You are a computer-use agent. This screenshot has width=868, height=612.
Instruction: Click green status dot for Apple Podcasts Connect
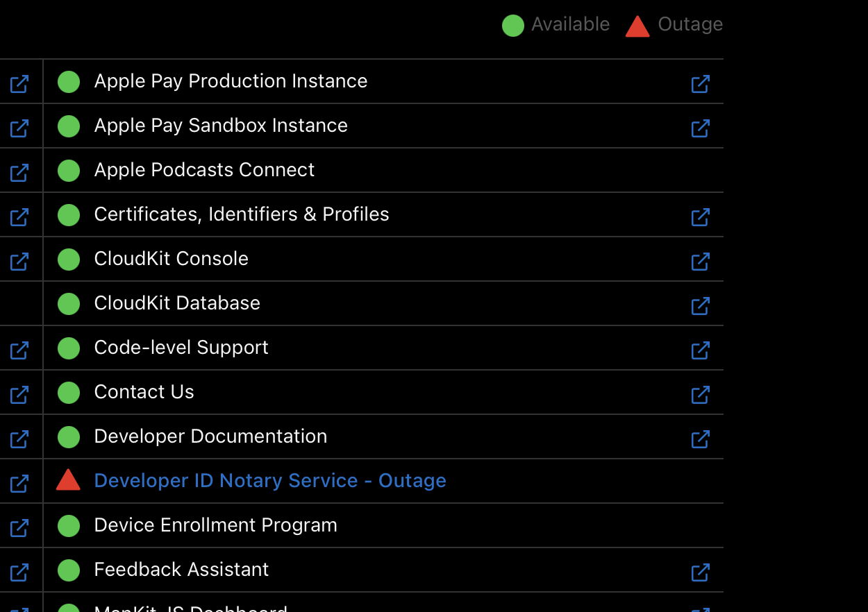(69, 170)
